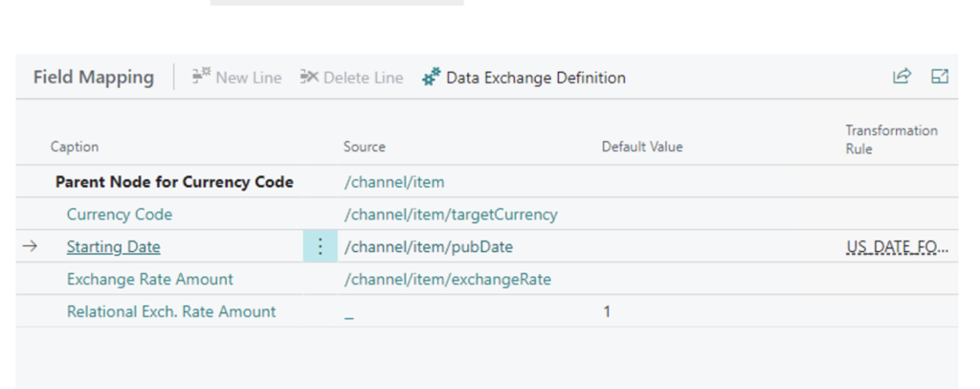The height and width of the screenshot is (389, 980).
Task: Select the row arrow beside Starting Date
Action: click(30, 247)
